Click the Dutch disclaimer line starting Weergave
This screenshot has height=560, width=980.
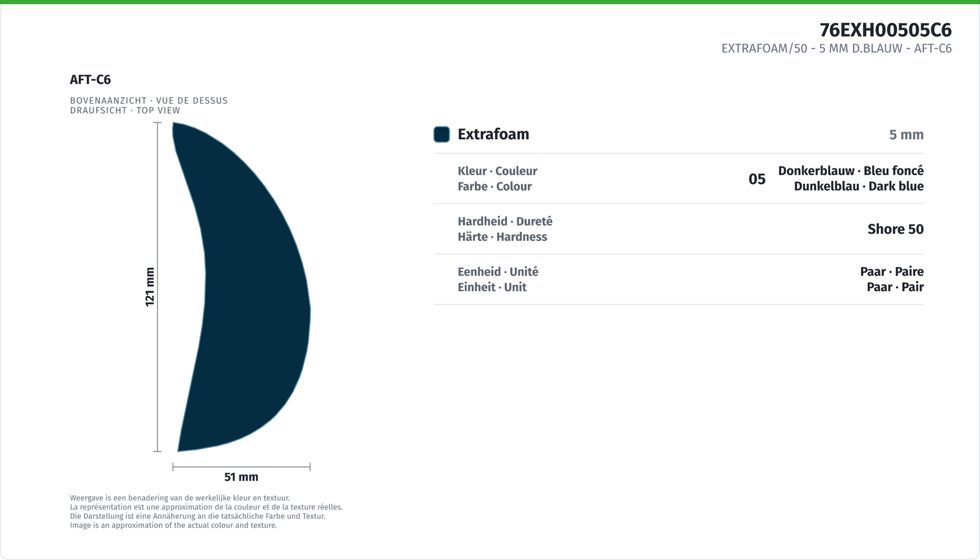(180, 498)
